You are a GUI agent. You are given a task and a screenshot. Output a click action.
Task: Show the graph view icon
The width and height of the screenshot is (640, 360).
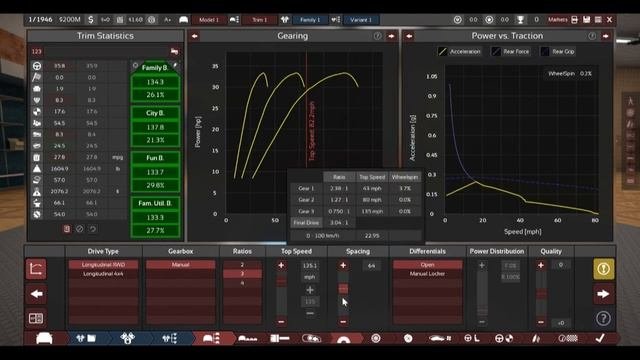click(x=36, y=269)
